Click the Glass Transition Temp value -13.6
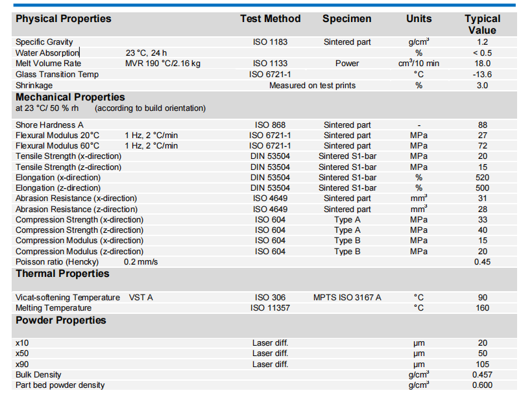The height and width of the screenshot is (406, 532). 482,75
